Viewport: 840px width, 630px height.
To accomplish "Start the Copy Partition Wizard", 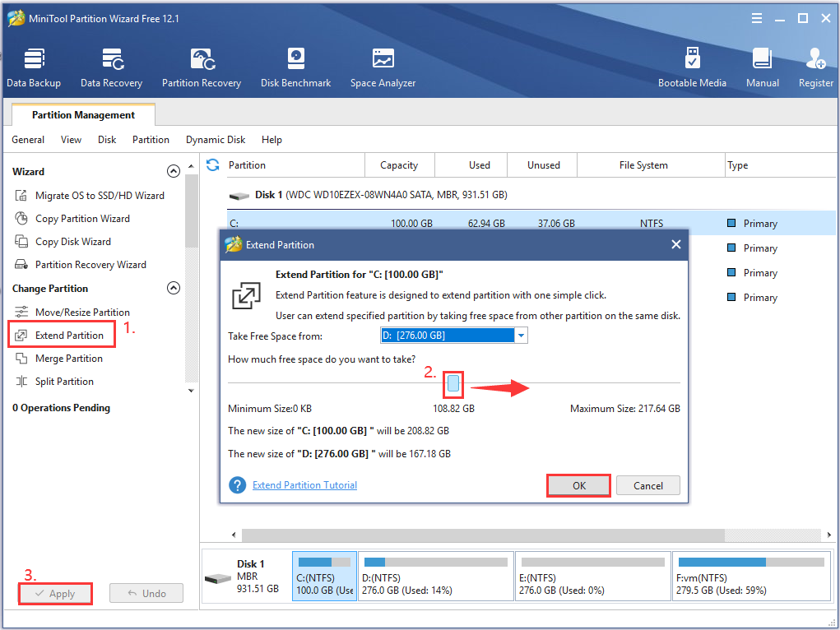I will click(x=72, y=219).
